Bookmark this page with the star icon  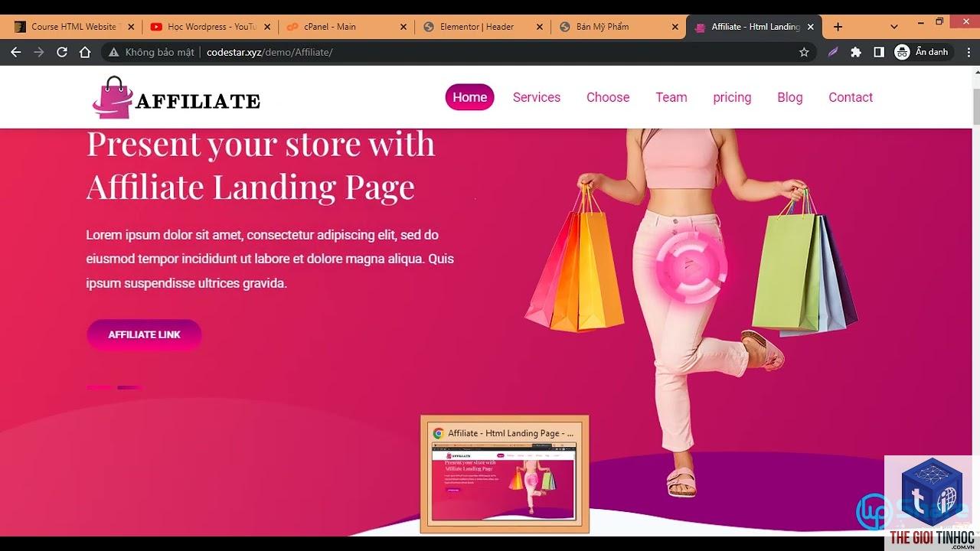tap(804, 52)
